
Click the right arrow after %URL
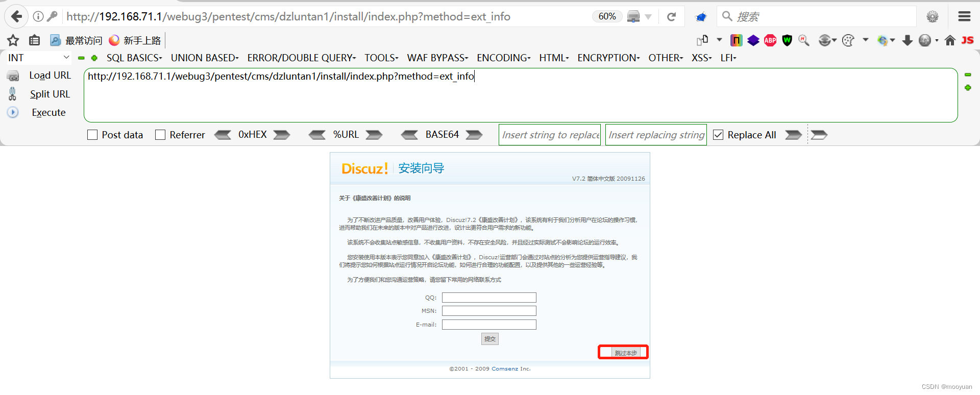[374, 135]
